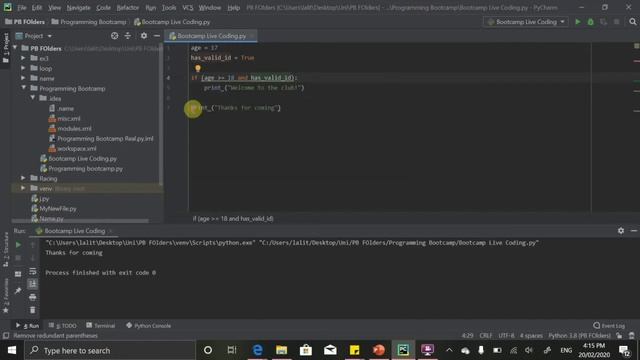This screenshot has height=360, width=640.
Task: Open Run panel settings gear
Action: coord(621,231)
